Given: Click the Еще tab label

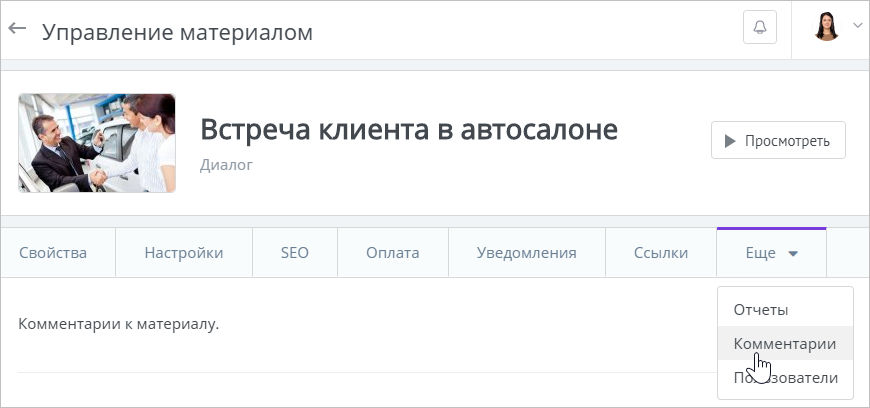Looking at the screenshot, I should (x=760, y=253).
